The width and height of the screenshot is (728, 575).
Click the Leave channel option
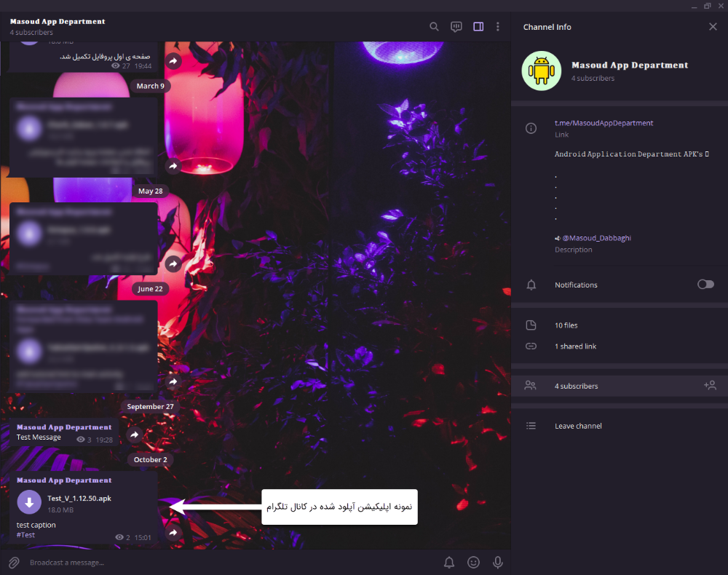click(620, 426)
